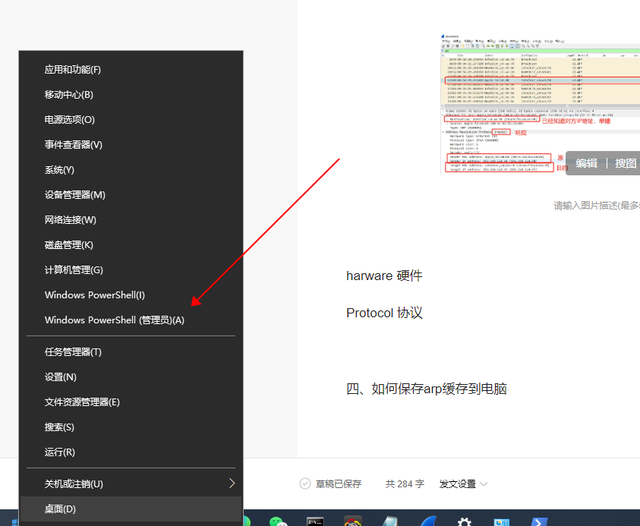Click the 关机或注销 submenu chevron arrow
Image resolution: width=640 pixels, height=526 pixels.
pos(232,484)
